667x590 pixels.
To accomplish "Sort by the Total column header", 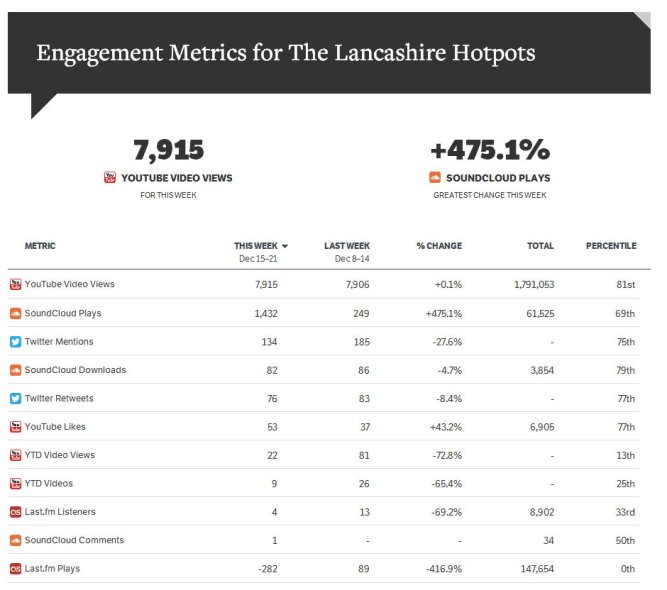I will 540,246.
